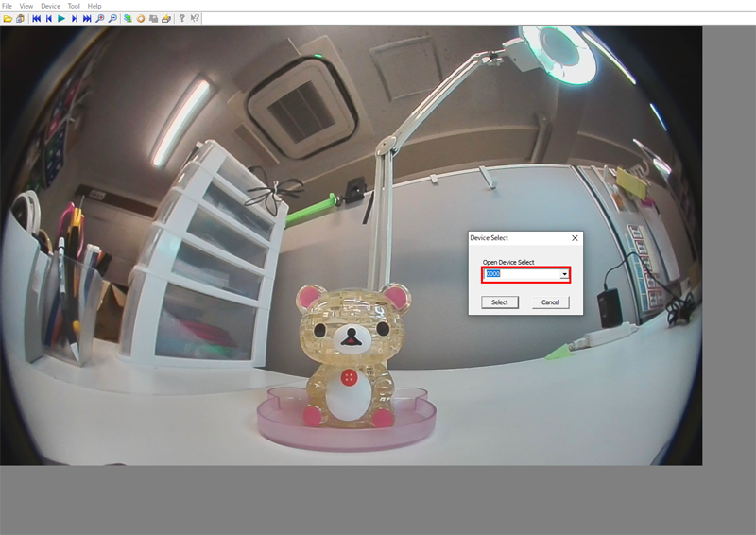756x535 pixels.
Task: Click the context help pointer icon
Action: [195, 18]
